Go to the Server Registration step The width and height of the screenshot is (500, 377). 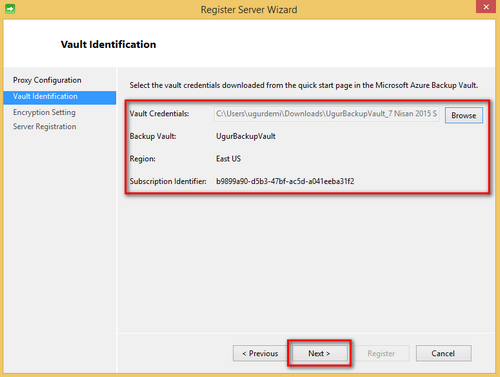click(x=44, y=127)
